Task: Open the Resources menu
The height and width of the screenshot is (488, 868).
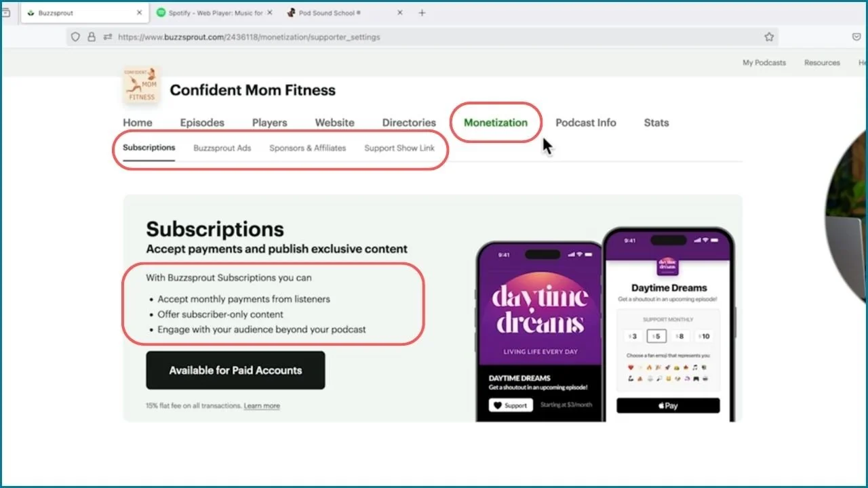Action: [822, 62]
